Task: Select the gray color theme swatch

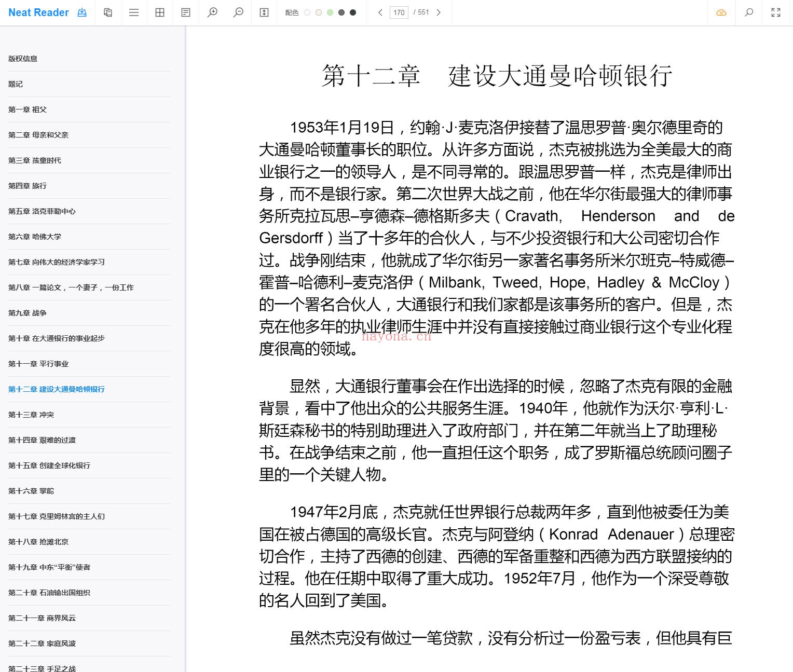Action: click(x=341, y=12)
